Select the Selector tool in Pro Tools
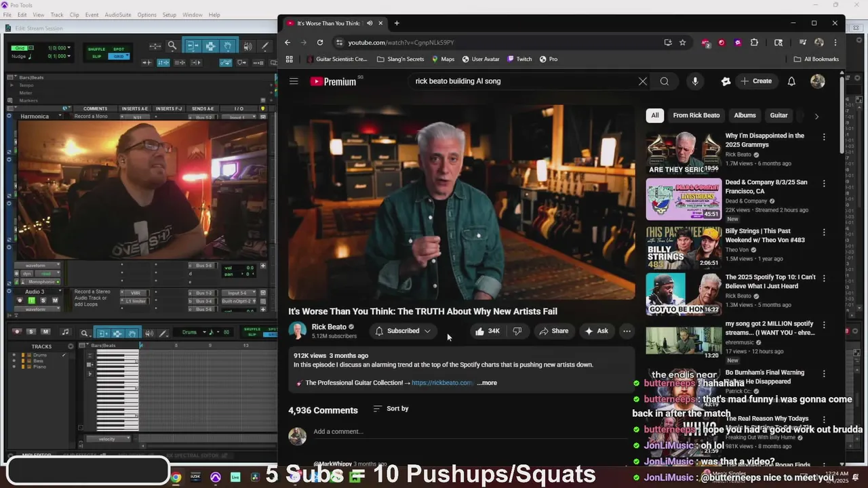Screen dimensions: 868x488 pyautogui.click(x=210, y=46)
